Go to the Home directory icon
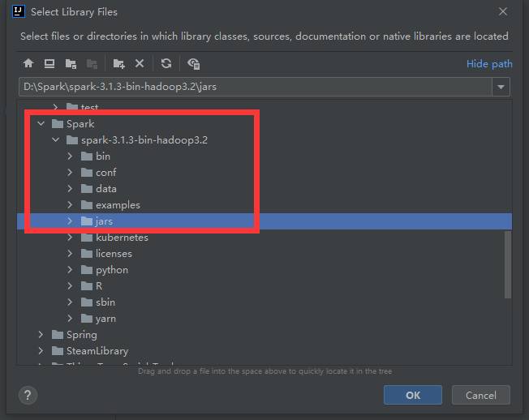529x420 pixels. click(x=28, y=63)
